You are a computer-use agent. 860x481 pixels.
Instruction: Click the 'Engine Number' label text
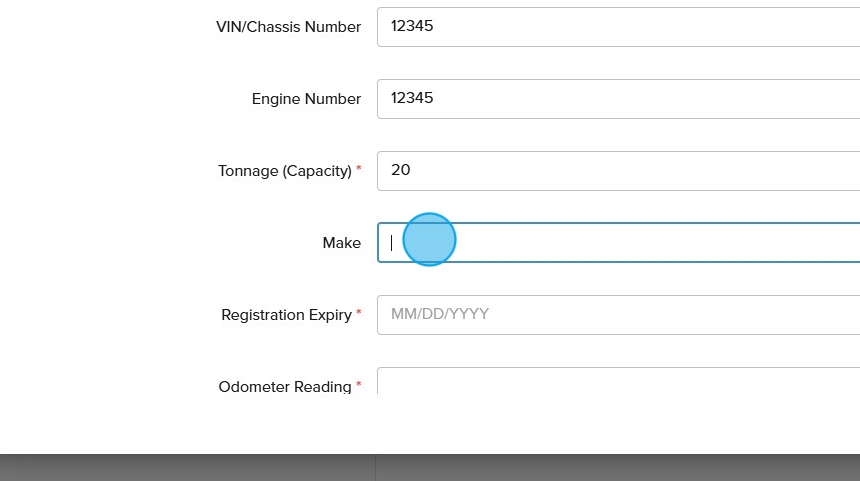point(306,99)
